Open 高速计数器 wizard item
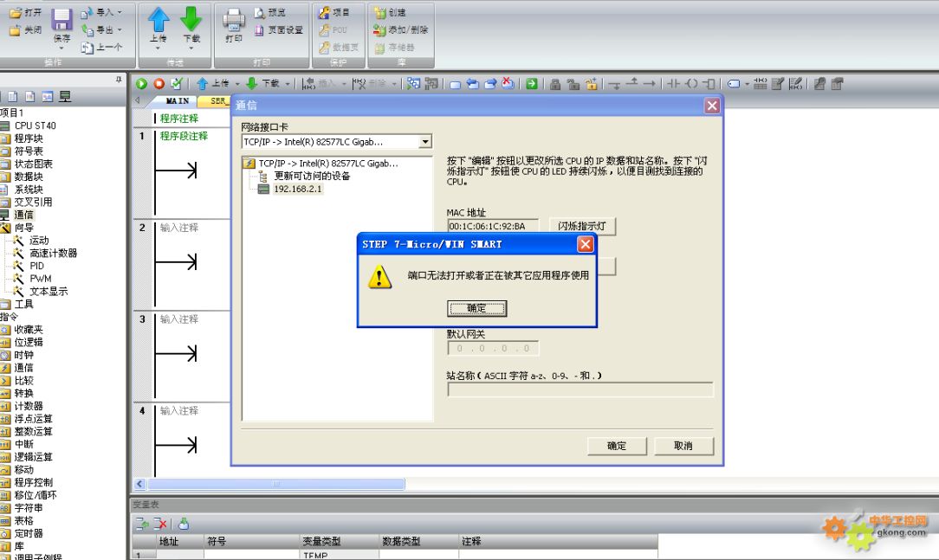The height and width of the screenshot is (560, 939). pos(54,253)
